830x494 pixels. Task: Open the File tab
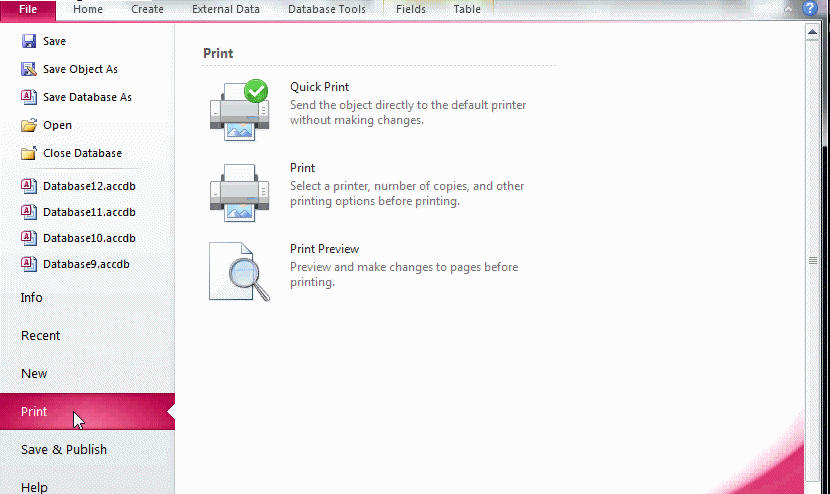(28, 10)
